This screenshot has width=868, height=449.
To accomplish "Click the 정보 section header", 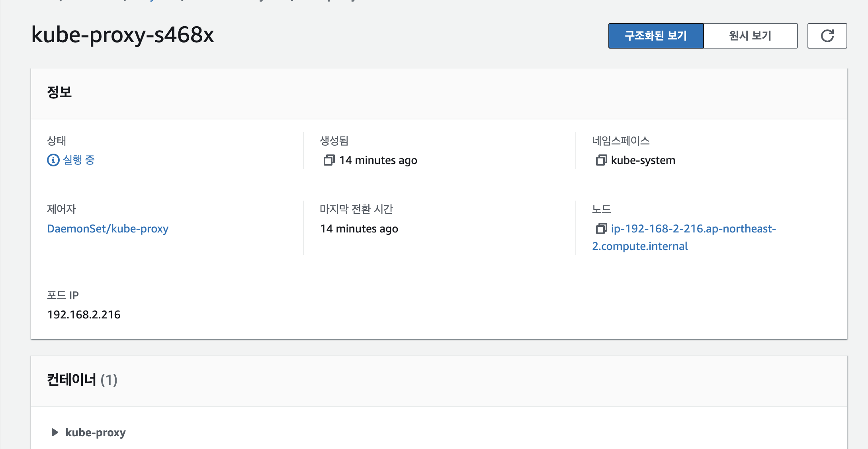I will 59,92.
